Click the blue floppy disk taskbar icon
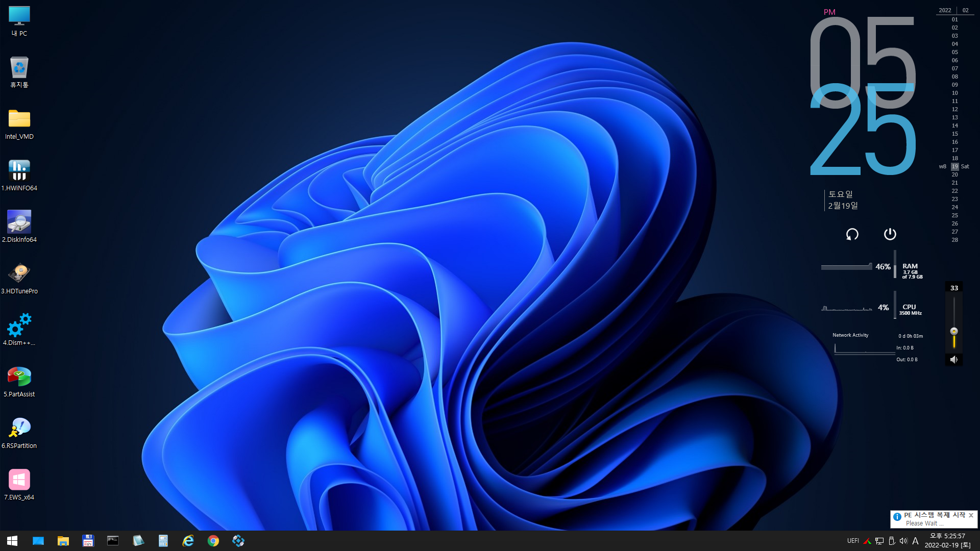 click(88, 541)
